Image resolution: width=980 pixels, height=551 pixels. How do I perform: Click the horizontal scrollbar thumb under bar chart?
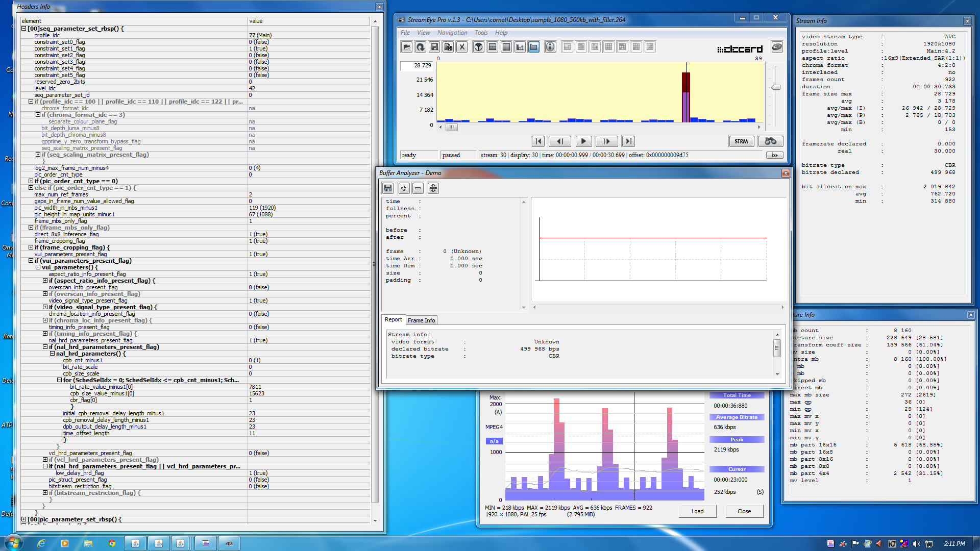[x=451, y=127]
